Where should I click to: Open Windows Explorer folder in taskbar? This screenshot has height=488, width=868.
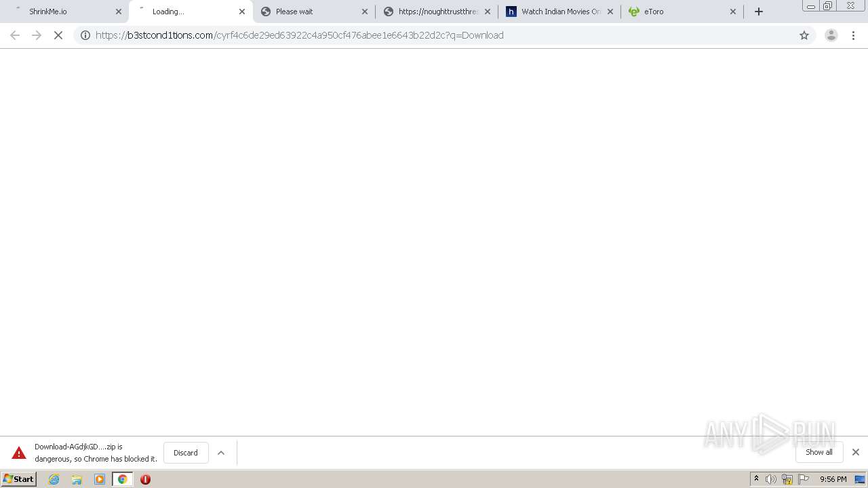point(77,479)
